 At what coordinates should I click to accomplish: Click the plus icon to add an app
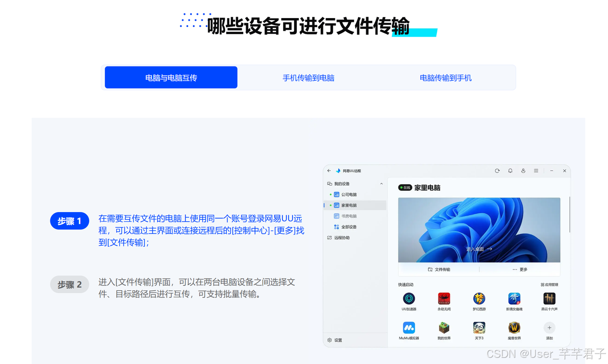549,328
